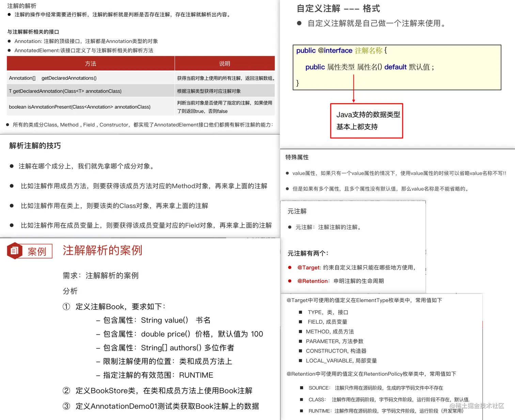Click the 元注解有两个 heading

coord(308,253)
